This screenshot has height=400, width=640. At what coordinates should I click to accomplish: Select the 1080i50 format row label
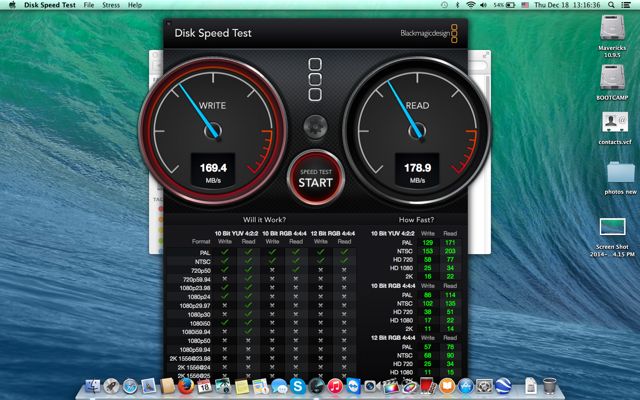click(x=200, y=323)
